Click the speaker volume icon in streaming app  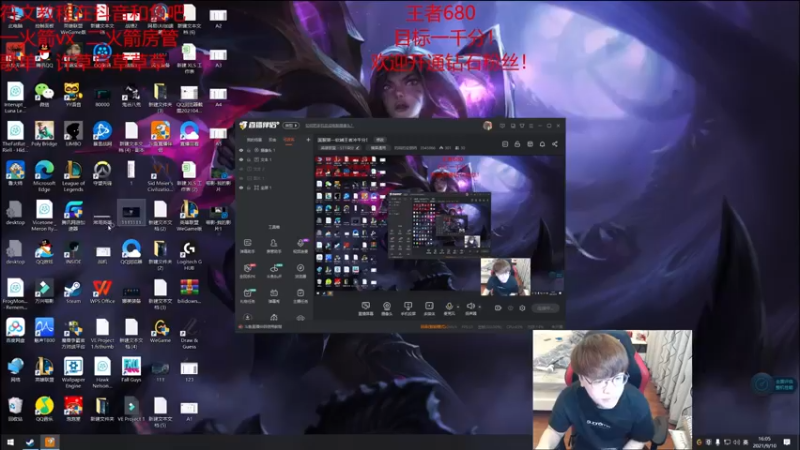click(x=470, y=308)
